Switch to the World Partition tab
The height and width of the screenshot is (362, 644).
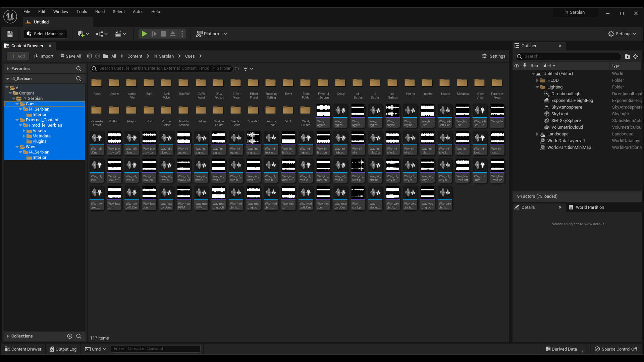[589, 207]
